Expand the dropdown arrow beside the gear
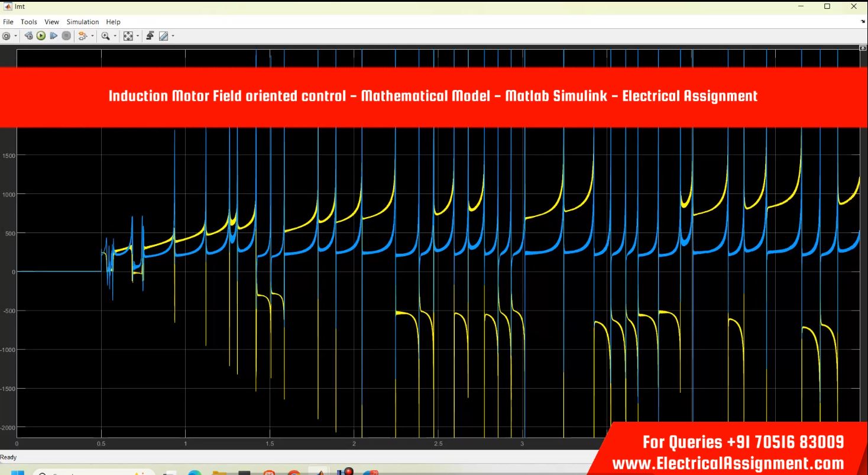868x475 pixels. pos(15,36)
